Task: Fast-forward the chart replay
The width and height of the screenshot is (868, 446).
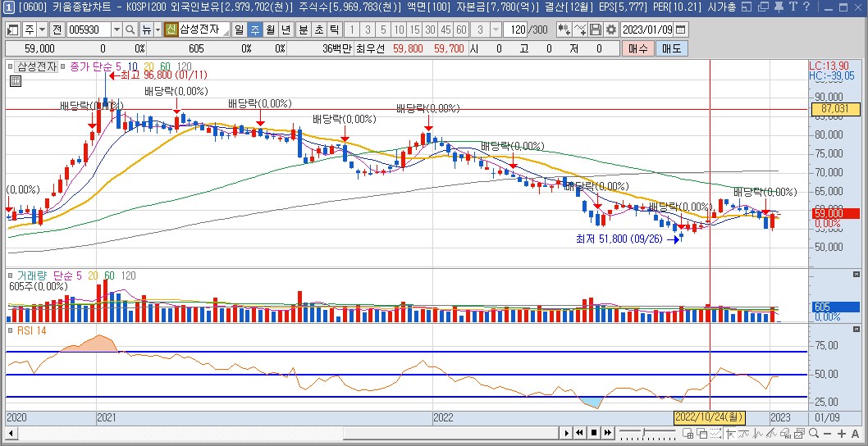Action: click(x=608, y=433)
